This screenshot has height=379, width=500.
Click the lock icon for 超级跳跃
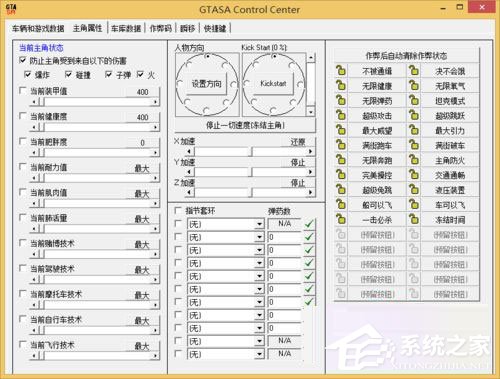point(414,115)
